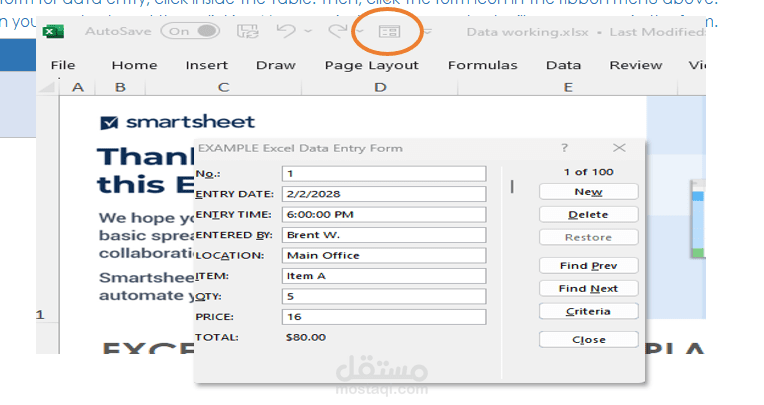Select column D header

pyautogui.click(x=380, y=87)
